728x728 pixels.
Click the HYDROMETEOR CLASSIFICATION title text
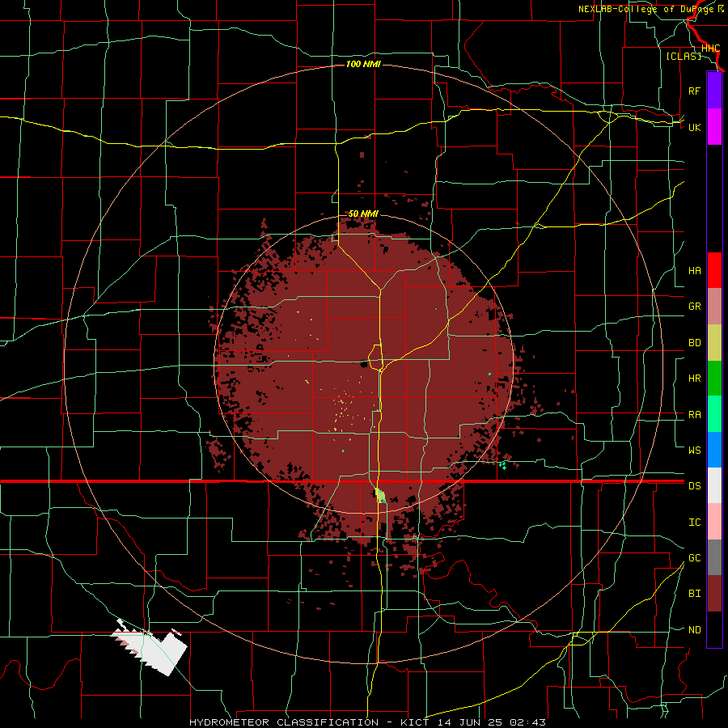pos(284,722)
